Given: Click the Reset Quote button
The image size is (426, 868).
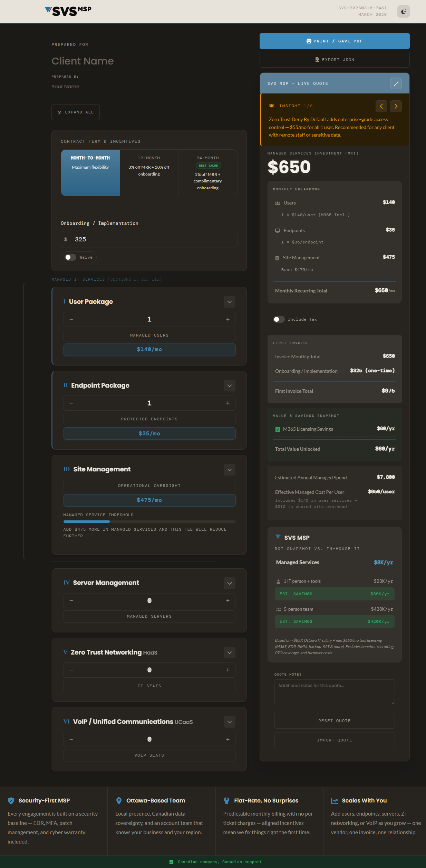Looking at the screenshot, I should [x=334, y=721].
